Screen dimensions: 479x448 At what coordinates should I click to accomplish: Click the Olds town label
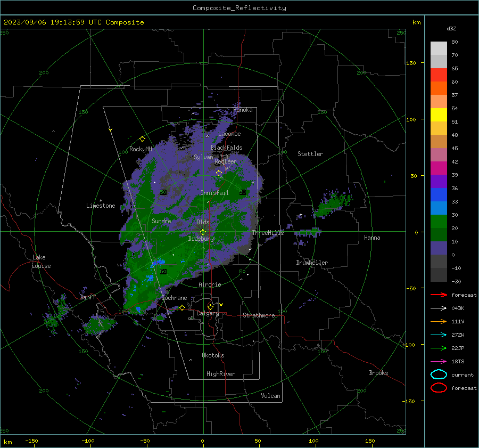click(203, 222)
